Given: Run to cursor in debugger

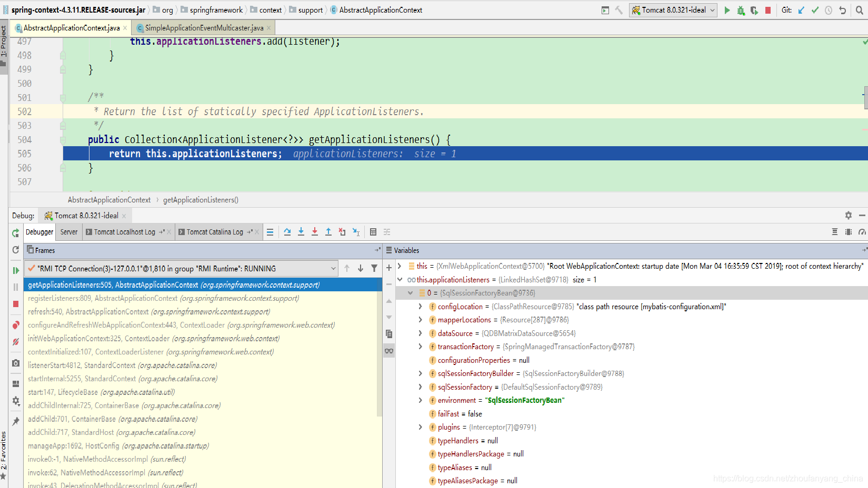Looking at the screenshot, I should [356, 232].
